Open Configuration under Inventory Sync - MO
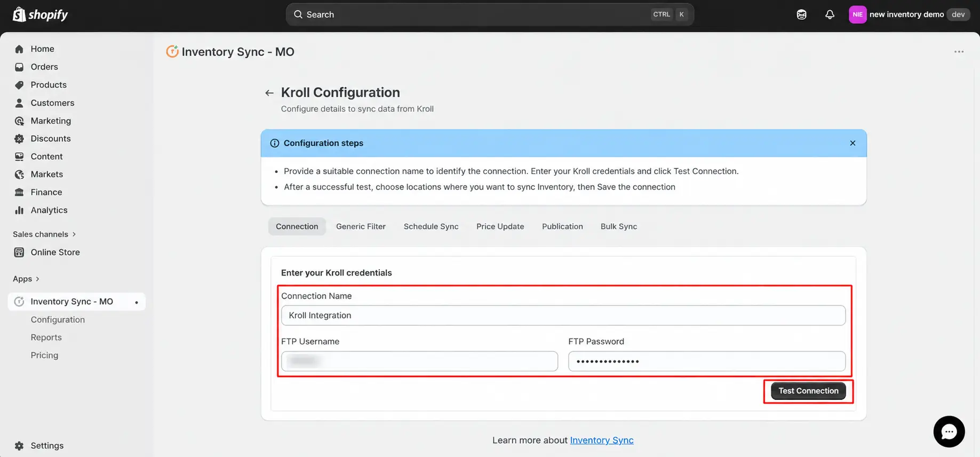This screenshot has width=980, height=457. (x=58, y=319)
